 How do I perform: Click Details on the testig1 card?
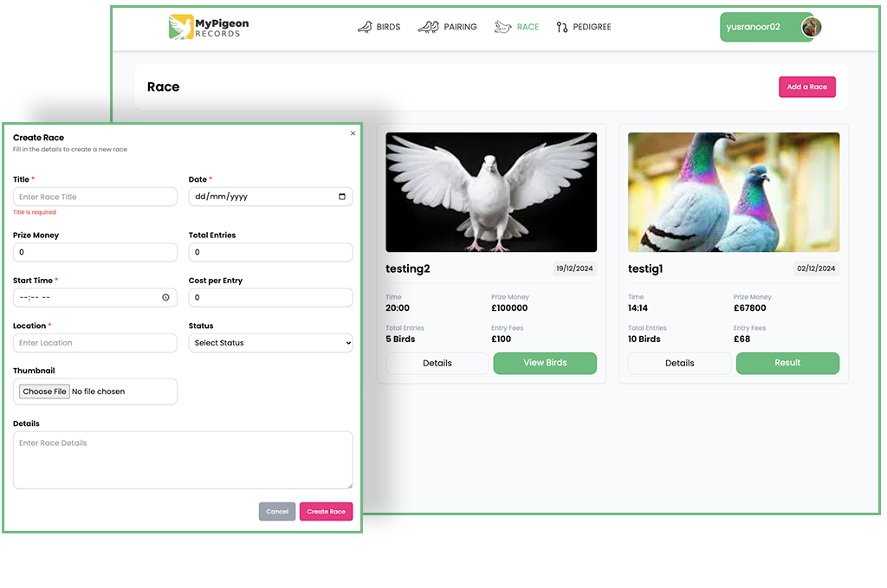click(679, 363)
